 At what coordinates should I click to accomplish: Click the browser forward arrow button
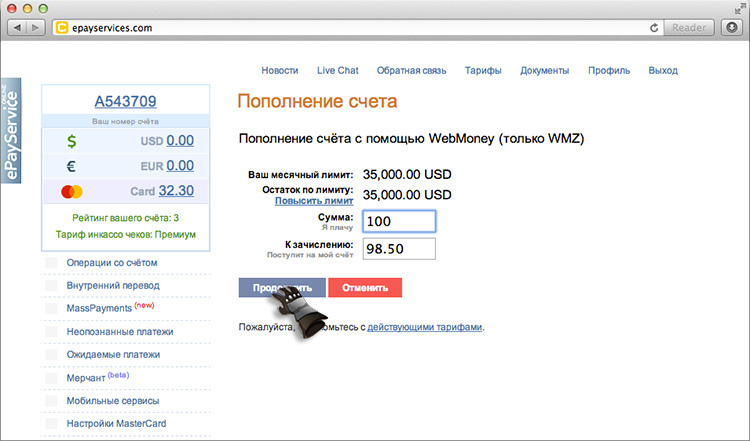click(36, 28)
